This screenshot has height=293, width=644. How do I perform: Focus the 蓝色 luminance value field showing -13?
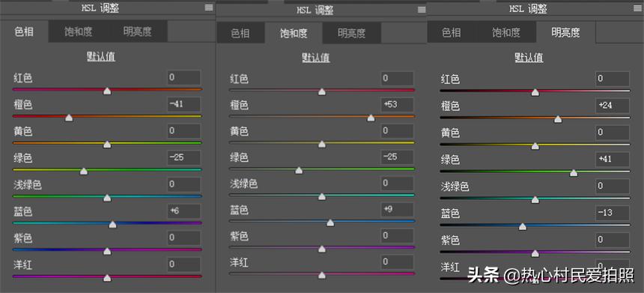613,214
